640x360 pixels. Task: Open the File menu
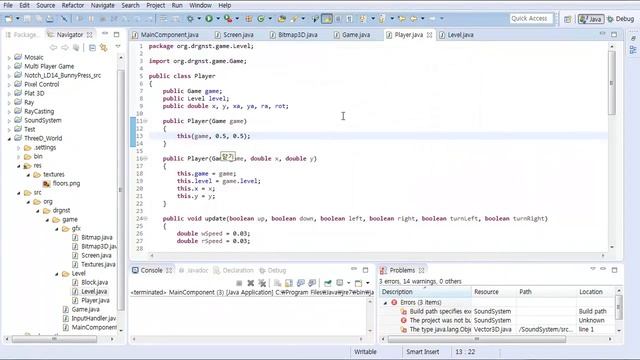tap(8, 5)
